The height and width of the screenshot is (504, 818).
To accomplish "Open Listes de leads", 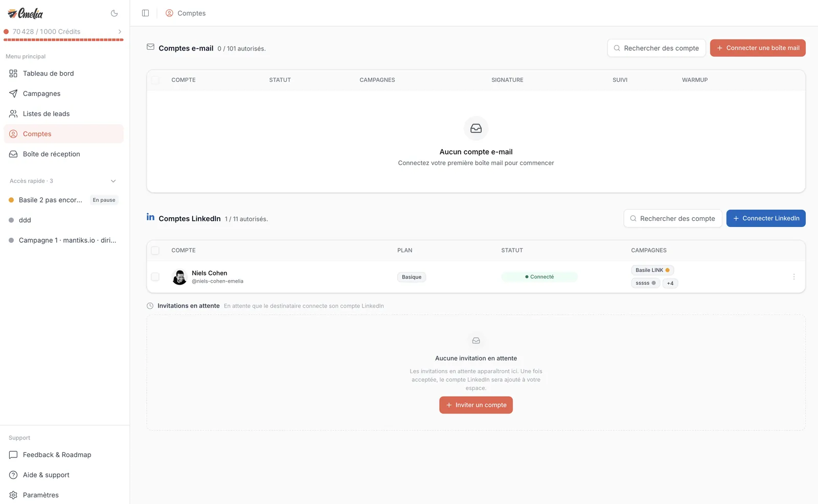I will (x=63, y=113).
